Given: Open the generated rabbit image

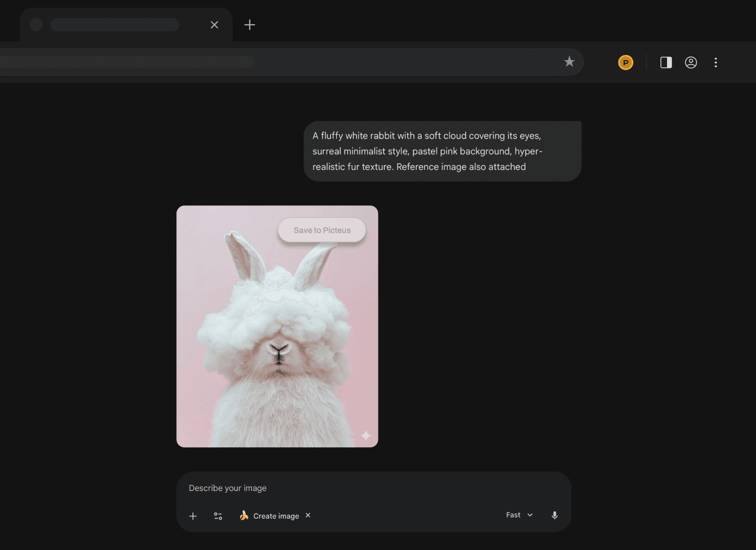Looking at the screenshot, I should tap(277, 326).
